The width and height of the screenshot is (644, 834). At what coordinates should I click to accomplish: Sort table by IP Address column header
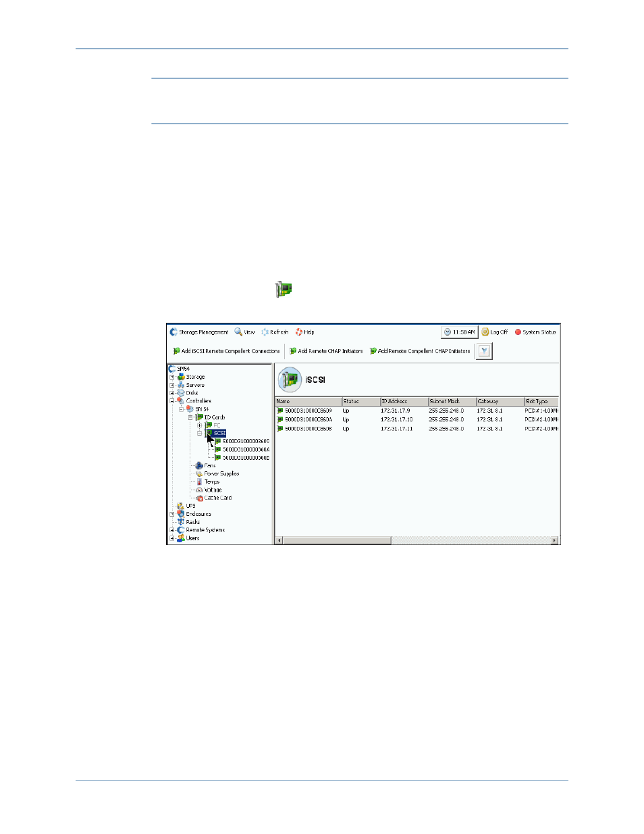[404, 401]
